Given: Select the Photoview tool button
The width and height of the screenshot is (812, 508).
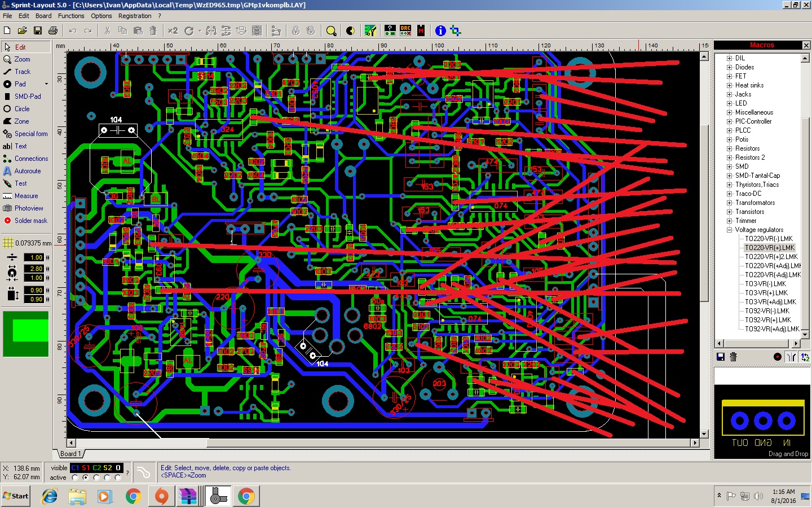Looking at the screenshot, I should click(28, 208).
